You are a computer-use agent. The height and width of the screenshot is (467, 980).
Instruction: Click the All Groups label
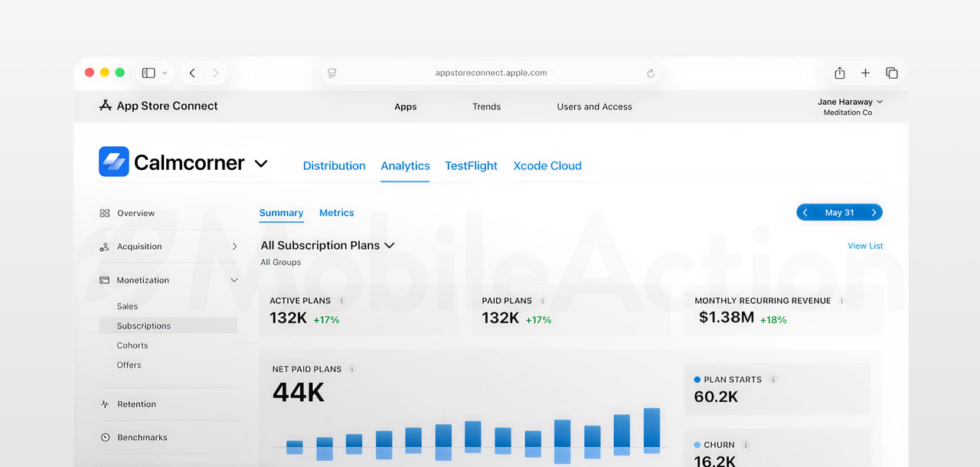(281, 262)
